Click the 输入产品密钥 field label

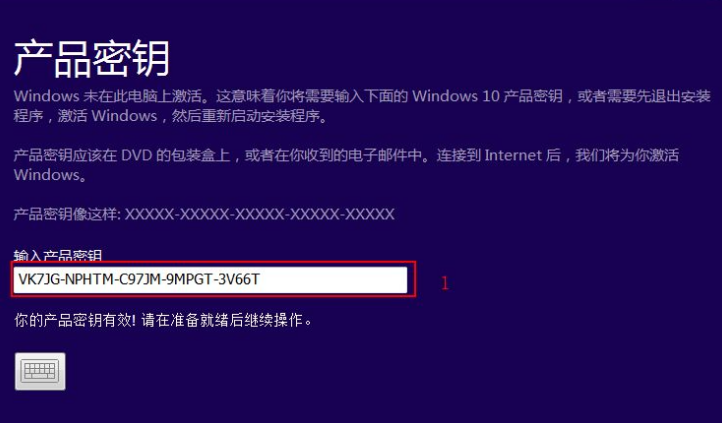coord(58,256)
